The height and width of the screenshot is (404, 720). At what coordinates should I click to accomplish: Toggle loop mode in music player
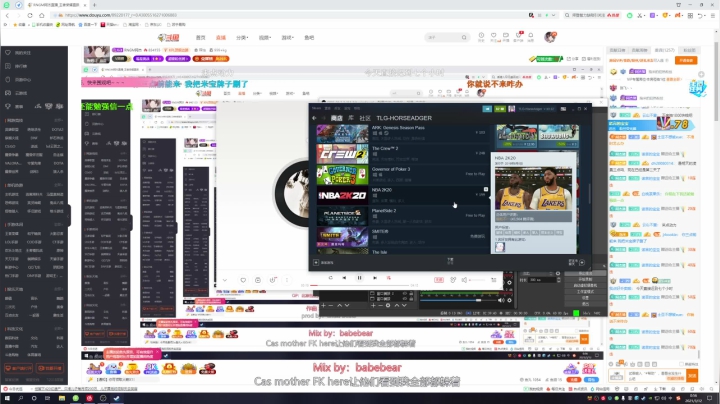coord(331,278)
